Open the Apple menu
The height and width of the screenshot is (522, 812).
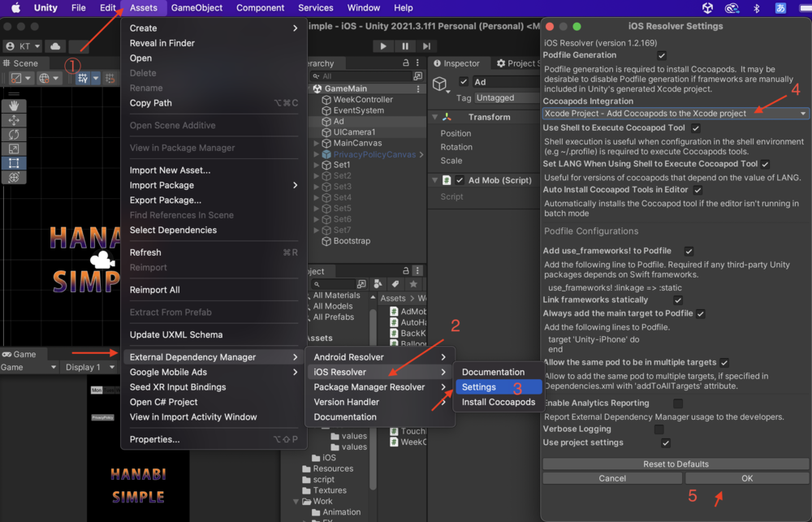(x=15, y=8)
